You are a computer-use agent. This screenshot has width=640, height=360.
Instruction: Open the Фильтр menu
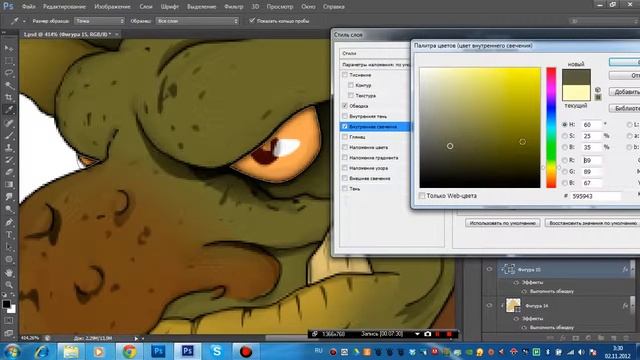pyautogui.click(x=233, y=7)
